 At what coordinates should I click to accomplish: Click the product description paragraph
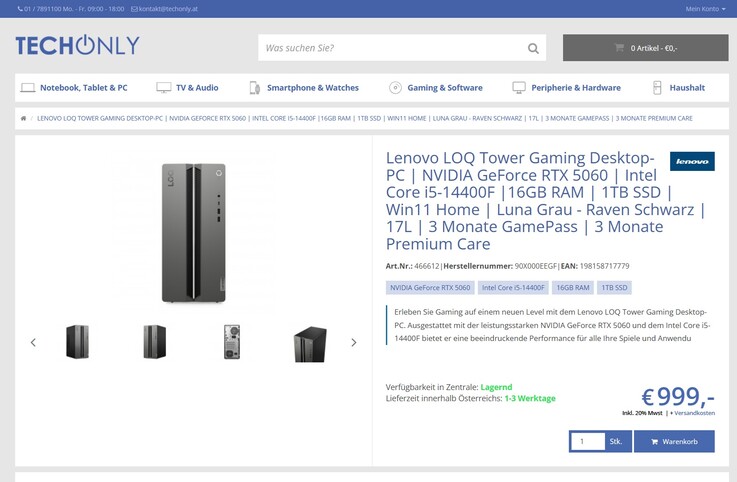coord(552,325)
